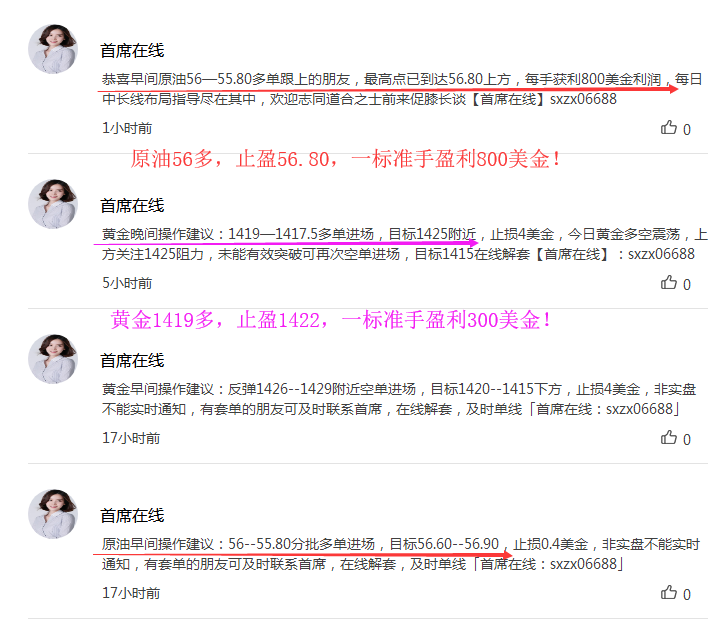Open 首席在线 username on the last post
Image resolution: width=721 pixels, height=624 pixels.
click(x=132, y=515)
